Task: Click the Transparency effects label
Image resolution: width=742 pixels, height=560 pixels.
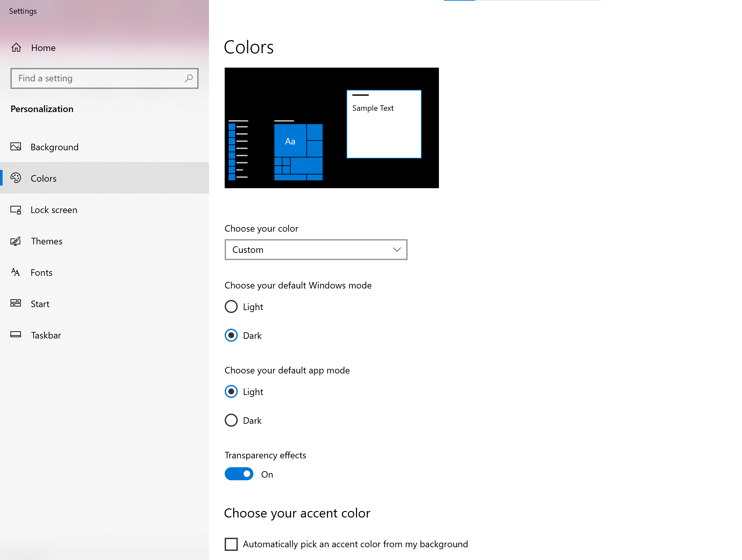Action: 265,455
